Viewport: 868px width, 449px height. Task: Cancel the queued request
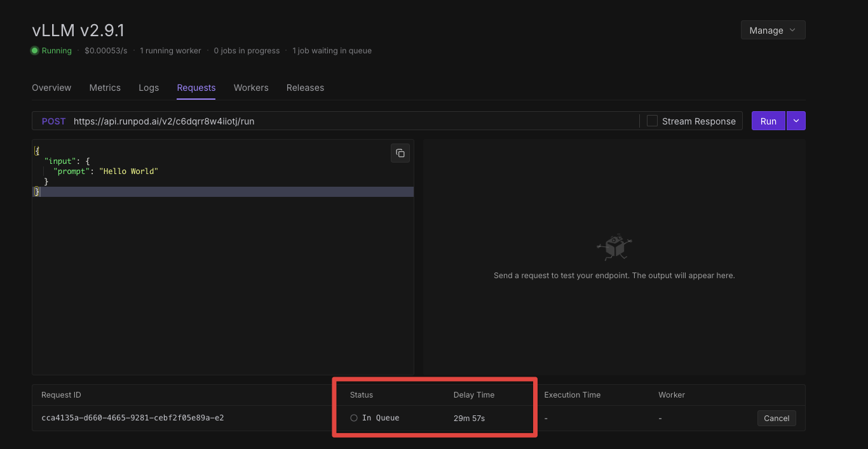click(x=776, y=418)
